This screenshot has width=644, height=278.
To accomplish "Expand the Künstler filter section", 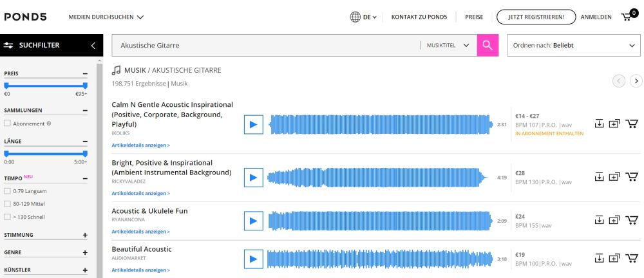I will coord(85,270).
